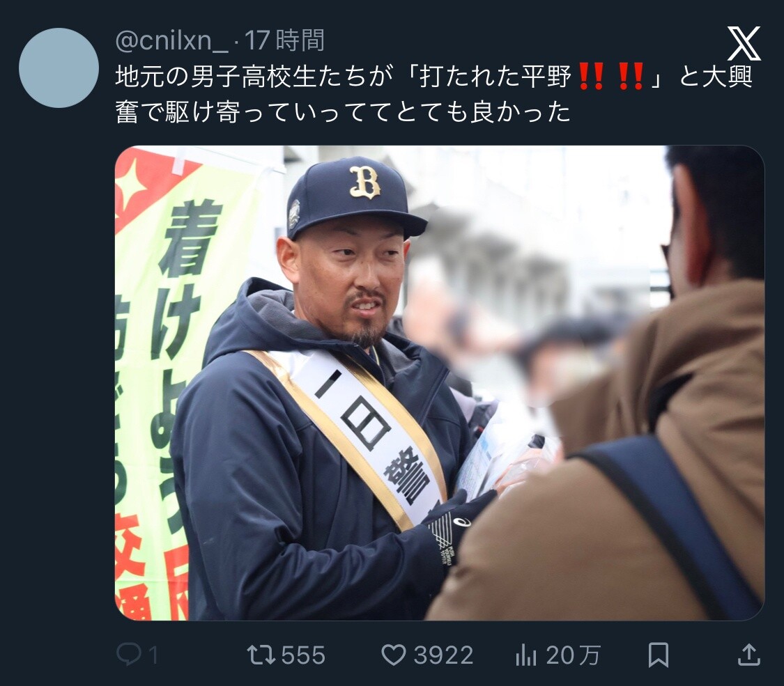
Task: Enlarge the attached photo of the man
Action: 440,383
